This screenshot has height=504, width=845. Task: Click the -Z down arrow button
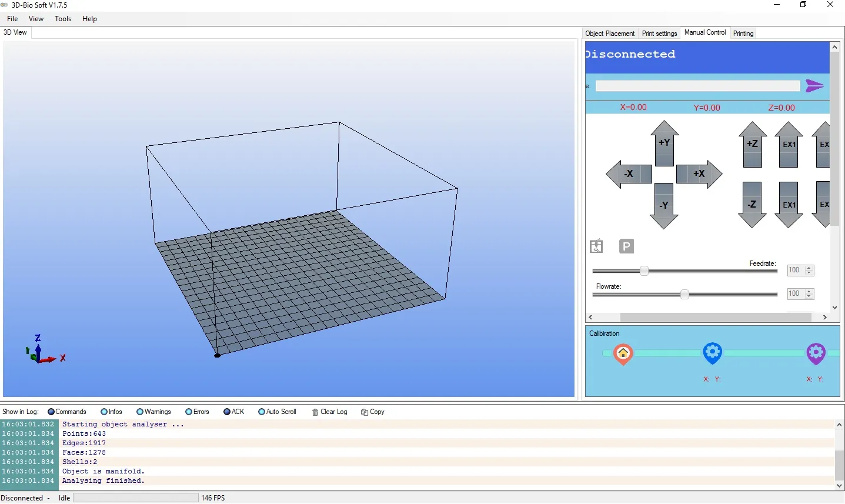tap(752, 205)
